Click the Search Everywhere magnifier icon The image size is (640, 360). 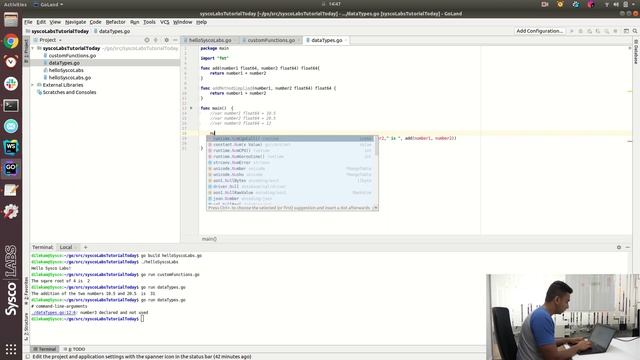(635, 31)
